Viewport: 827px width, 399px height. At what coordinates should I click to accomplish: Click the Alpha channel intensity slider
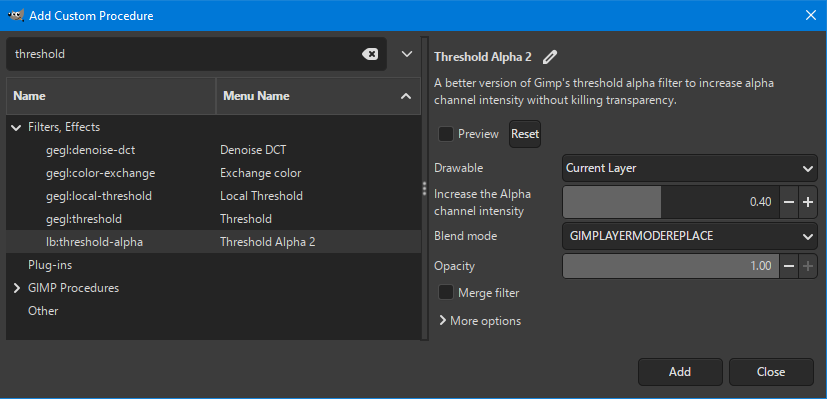(671, 202)
